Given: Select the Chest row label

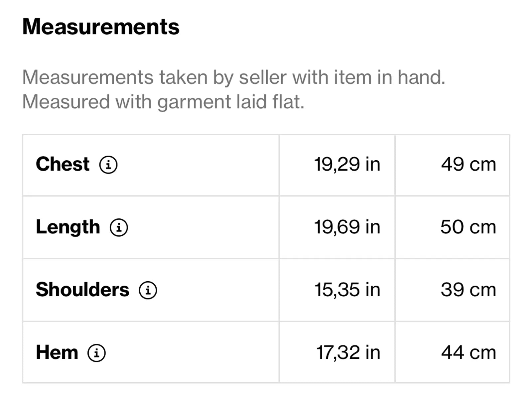Looking at the screenshot, I should 63,164.
